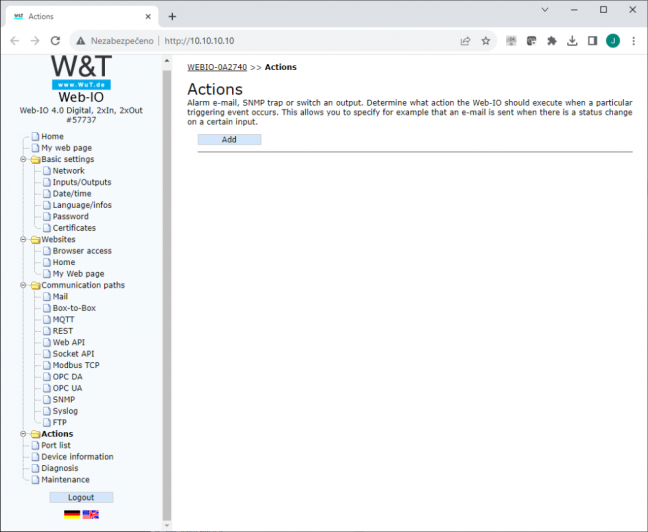Open Home in the navigation tree root
The width and height of the screenshot is (648, 532).
point(52,136)
